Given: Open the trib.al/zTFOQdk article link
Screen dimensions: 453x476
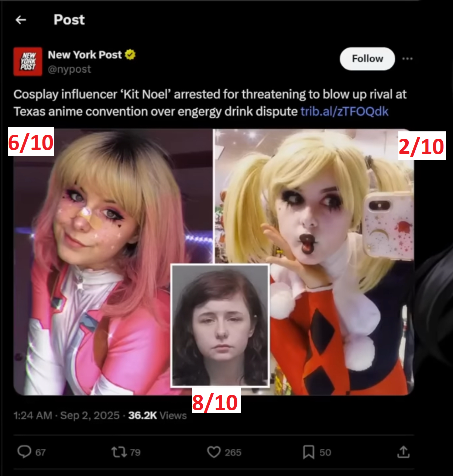Looking at the screenshot, I should pyautogui.click(x=344, y=111).
